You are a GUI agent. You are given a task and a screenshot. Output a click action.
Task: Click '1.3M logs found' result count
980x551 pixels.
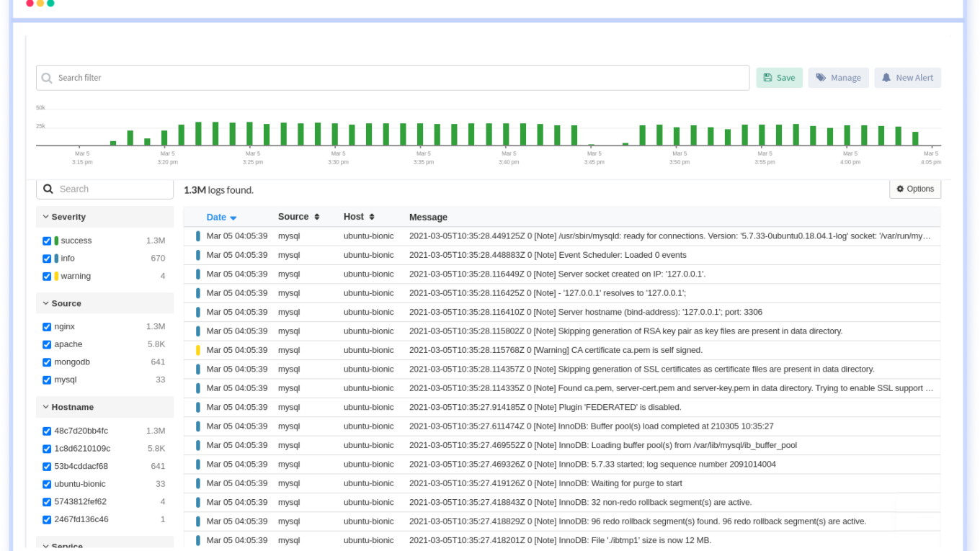pos(218,190)
